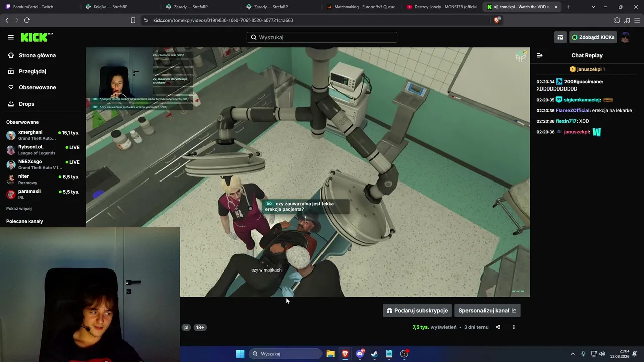Share the video via share icon

(x=498, y=327)
